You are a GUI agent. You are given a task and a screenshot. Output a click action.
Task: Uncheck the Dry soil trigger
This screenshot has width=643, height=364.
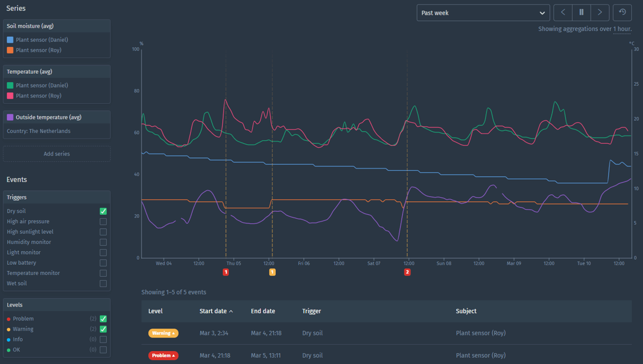pyautogui.click(x=103, y=211)
